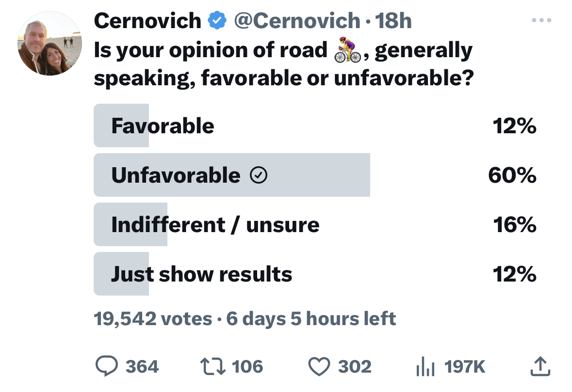Click the share upload icon
Image resolution: width=572 pixels, height=392 pixels.
[540, 366]
